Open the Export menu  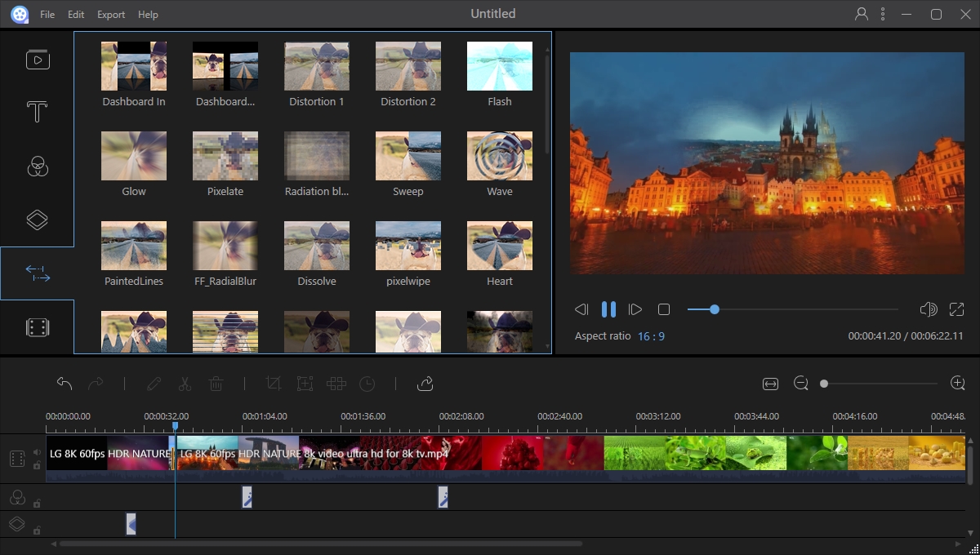click(111, 15)
